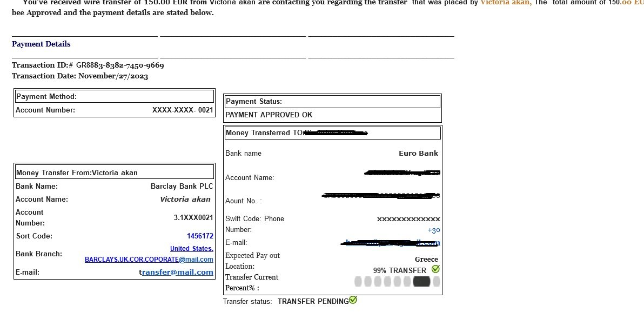Select account number 3.1XXX0021
This screenshot has height=312, width=644.
pos(193,218)
